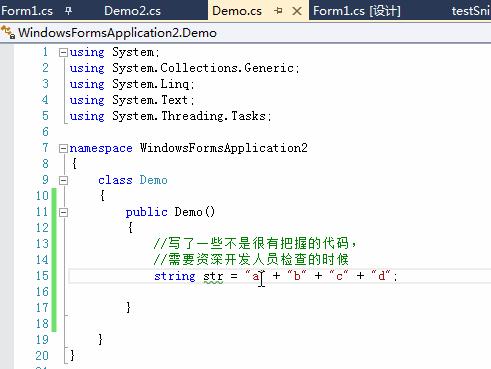Collapse the using directives block

(x=63, y=52)
